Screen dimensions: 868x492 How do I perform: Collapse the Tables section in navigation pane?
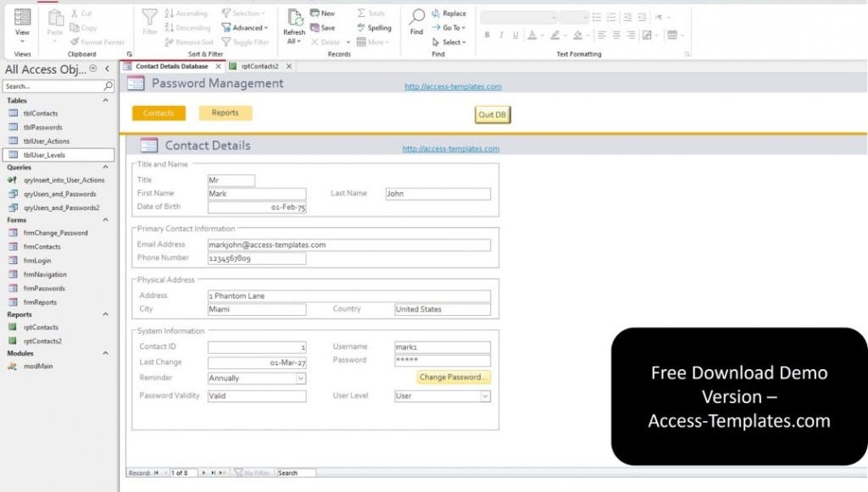click(106, 101)
